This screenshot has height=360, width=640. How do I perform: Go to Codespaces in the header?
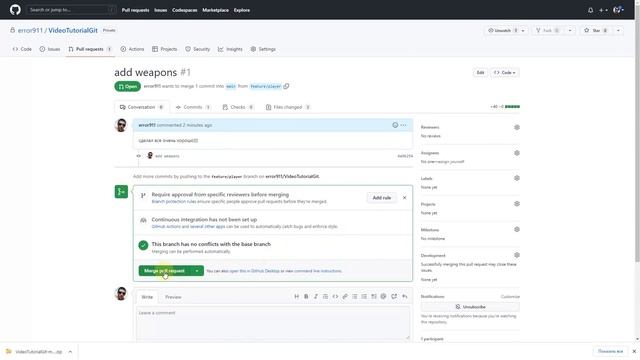coord(184,10)
